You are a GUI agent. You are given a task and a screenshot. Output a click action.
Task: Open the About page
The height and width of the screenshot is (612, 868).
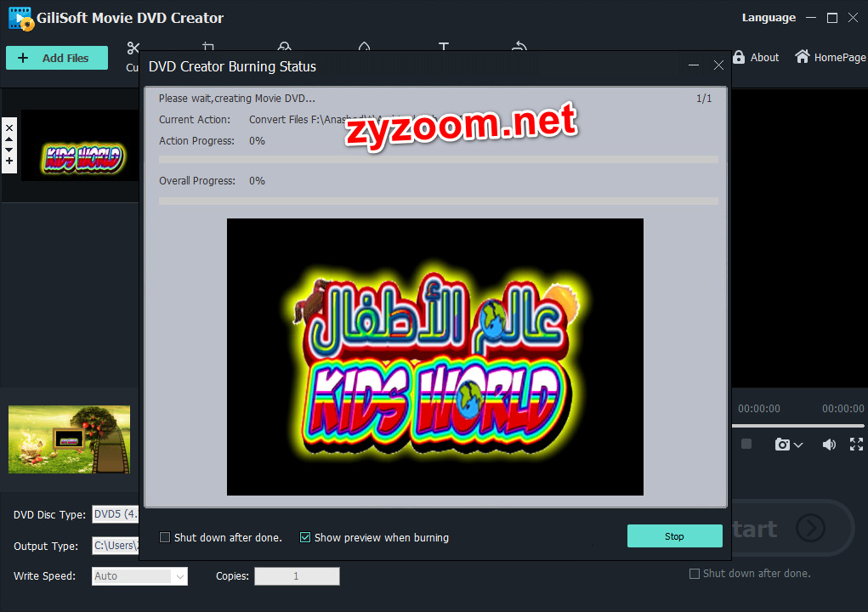pyautogui.click(x=764, y=58)
